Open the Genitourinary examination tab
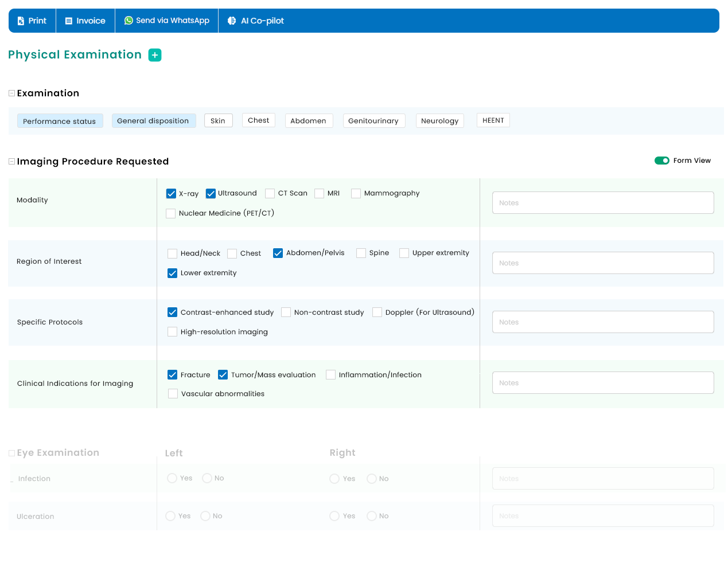The height and width of the screenshot is (567, 728). (x=374, y=120)
